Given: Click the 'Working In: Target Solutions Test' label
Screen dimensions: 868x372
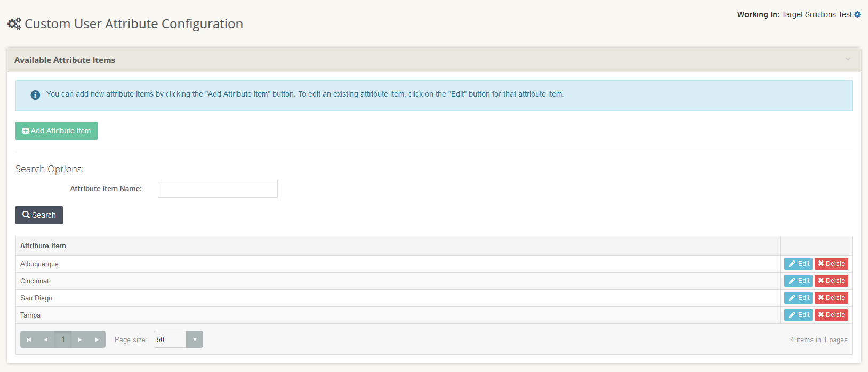Looking at the screenshot, I should 794,14.
